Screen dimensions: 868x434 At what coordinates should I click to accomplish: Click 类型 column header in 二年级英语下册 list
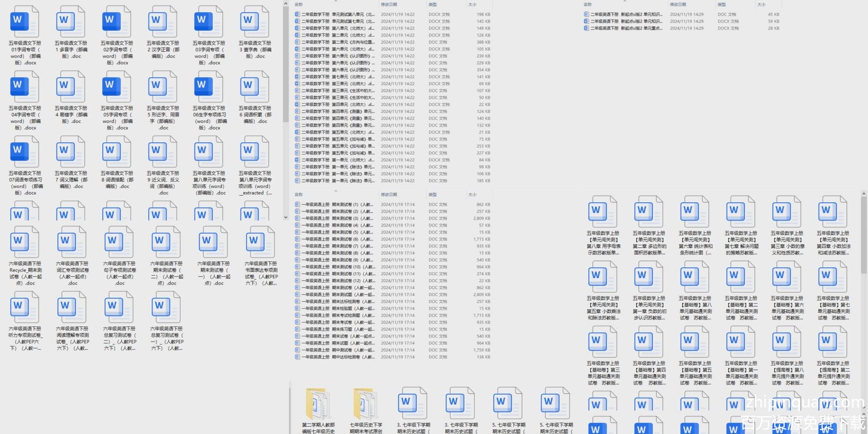(722, 5)
